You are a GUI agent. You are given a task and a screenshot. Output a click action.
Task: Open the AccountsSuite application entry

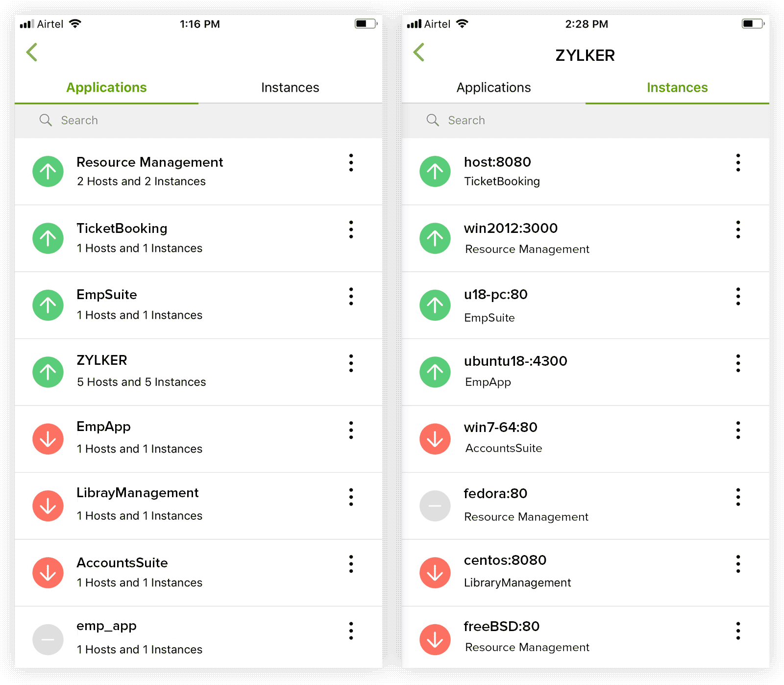(198, 573)
